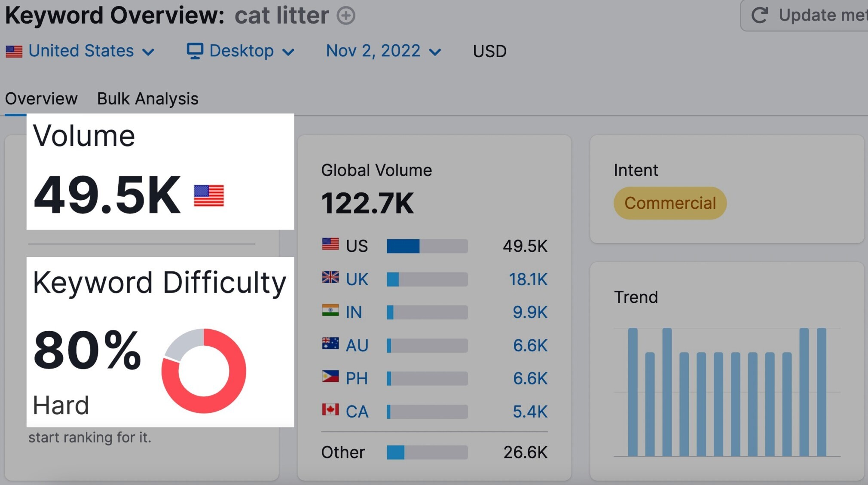Click the plus icon beside cat litter
The image size is (868, 485).
pyautogui.click(x=346, y=16)
